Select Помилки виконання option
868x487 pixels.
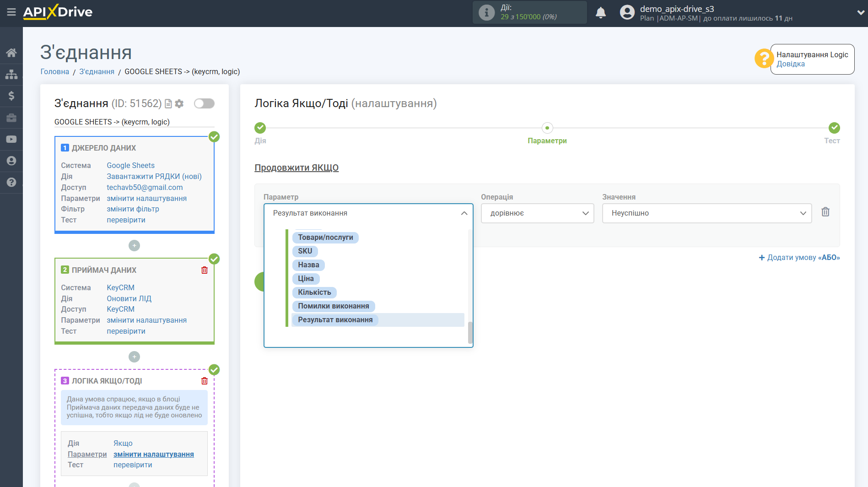point(333,306)
